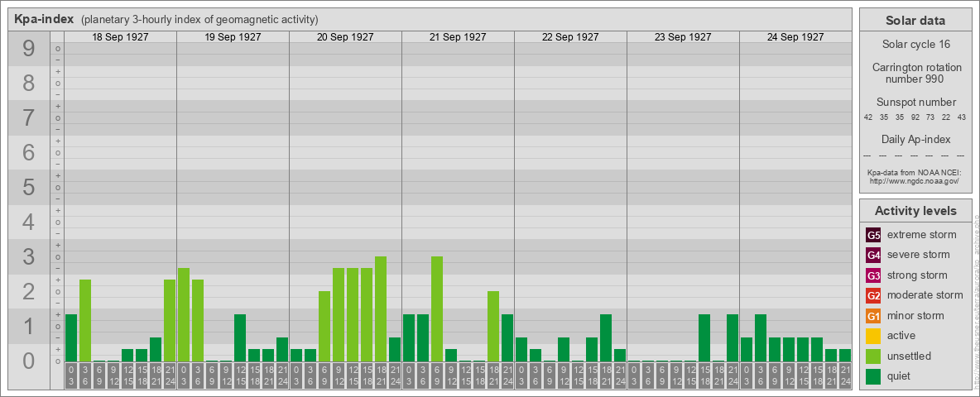Click the large Kp level 9 axis label
980x397 pixels.
(29, 49)
